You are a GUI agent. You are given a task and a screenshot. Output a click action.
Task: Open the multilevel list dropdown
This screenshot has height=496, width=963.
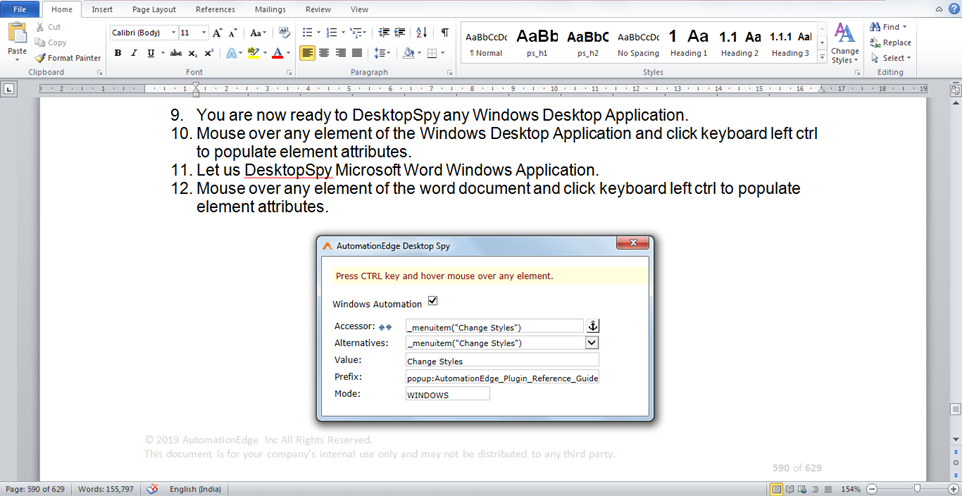pyautogui.click(x=365, y=33)
